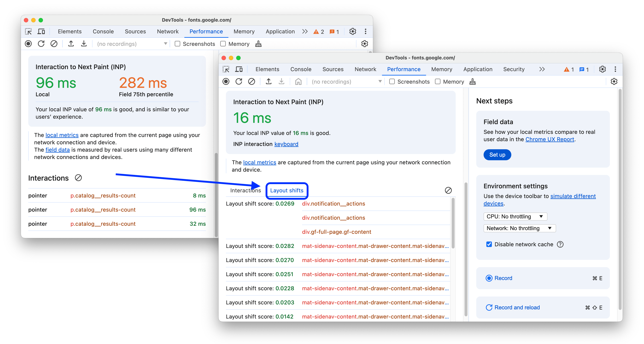Viewport: 644px width, 344px height.
Task: Enable the Memory checkbox
Action: [x=438, y=81]
